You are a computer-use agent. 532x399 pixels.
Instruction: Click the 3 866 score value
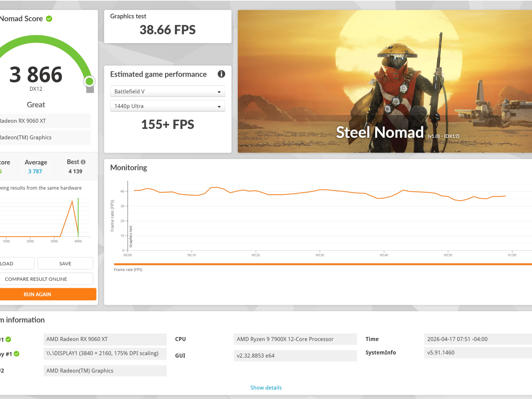tap(36, 75)
